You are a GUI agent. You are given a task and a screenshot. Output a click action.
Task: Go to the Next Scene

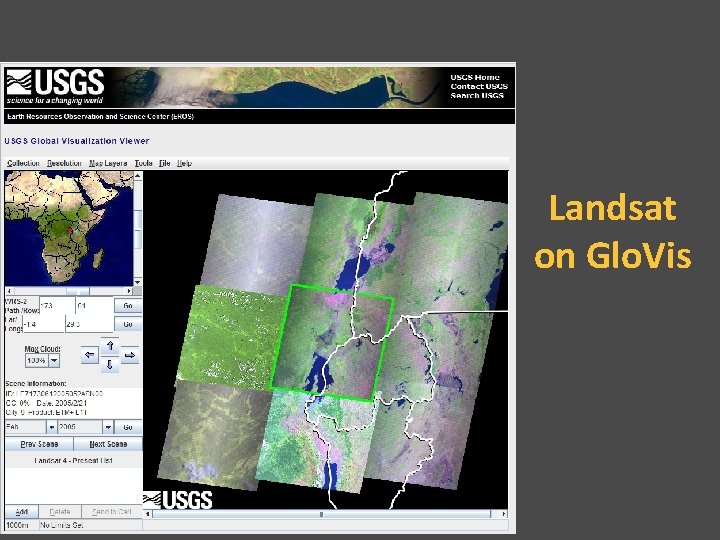(x=108, y=444)
